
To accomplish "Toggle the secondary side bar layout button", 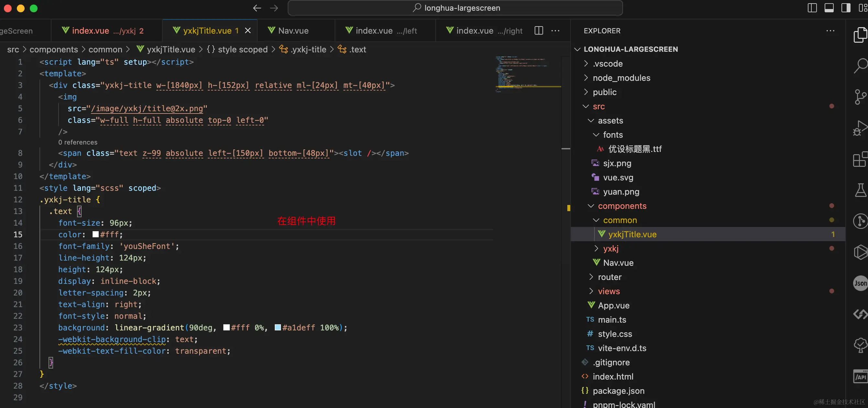I will tap(846, 8).
